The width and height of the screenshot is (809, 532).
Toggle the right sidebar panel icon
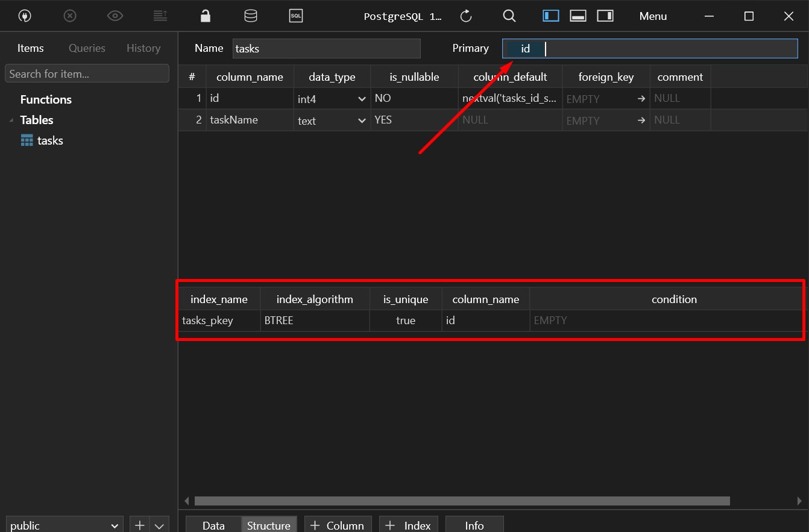coord(605,16)
